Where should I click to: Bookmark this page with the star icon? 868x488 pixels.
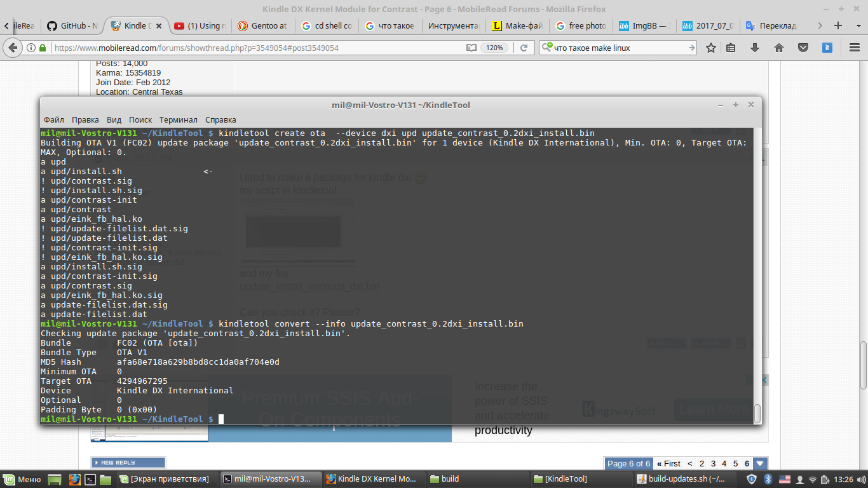(711, 48)
